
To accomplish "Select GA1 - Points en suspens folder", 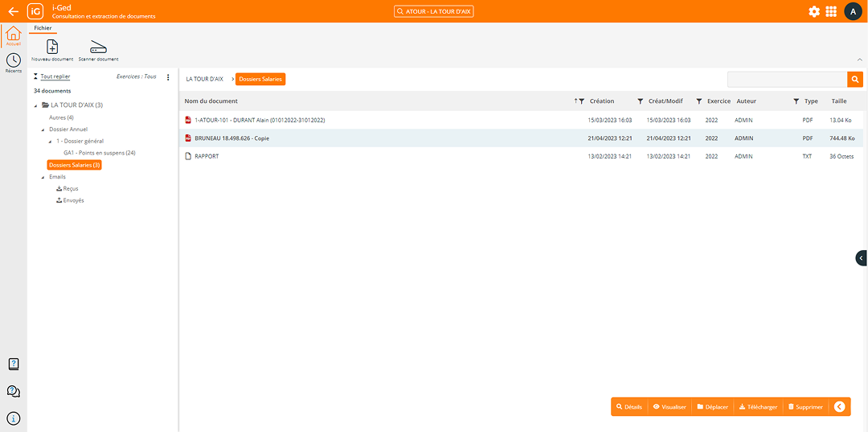I will point(99,153).
